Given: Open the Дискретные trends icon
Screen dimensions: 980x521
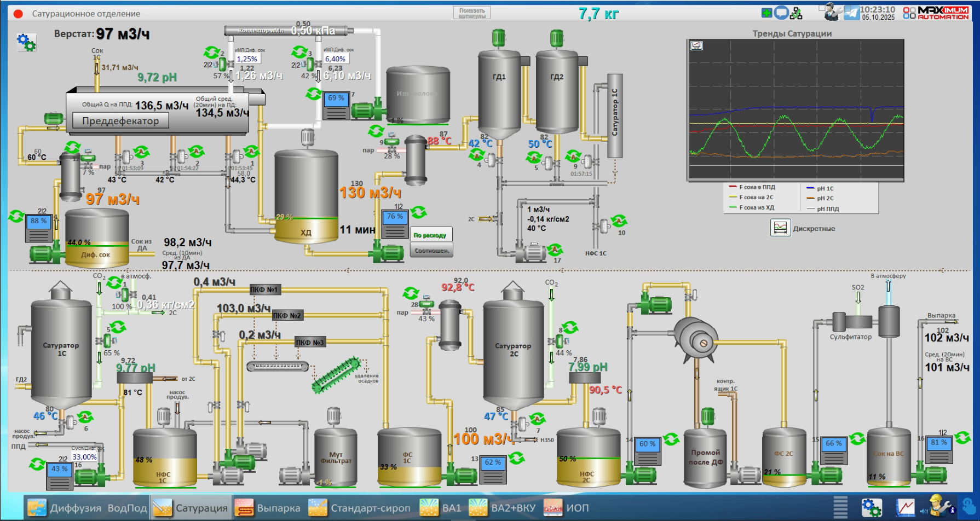Looking at the screenshot, I should [780, 228].
